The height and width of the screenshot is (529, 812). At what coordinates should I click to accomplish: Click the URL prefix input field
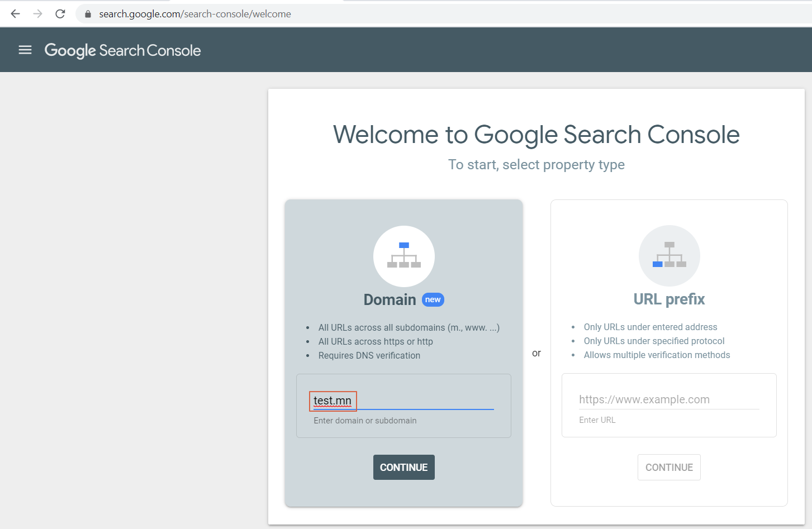pyautogui.click(x=669, y=399)
